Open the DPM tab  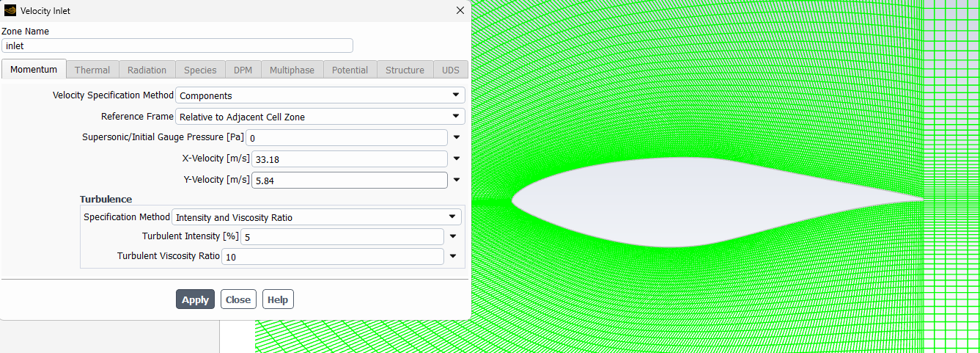tap(243, 70)
